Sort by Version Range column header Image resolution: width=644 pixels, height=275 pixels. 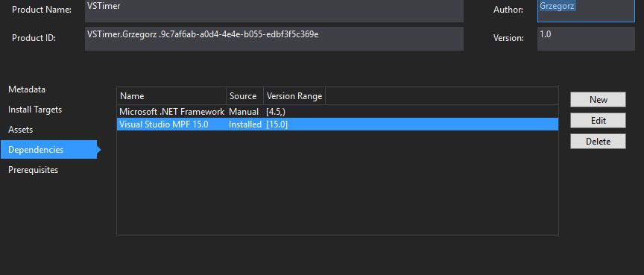click(294, 96)
